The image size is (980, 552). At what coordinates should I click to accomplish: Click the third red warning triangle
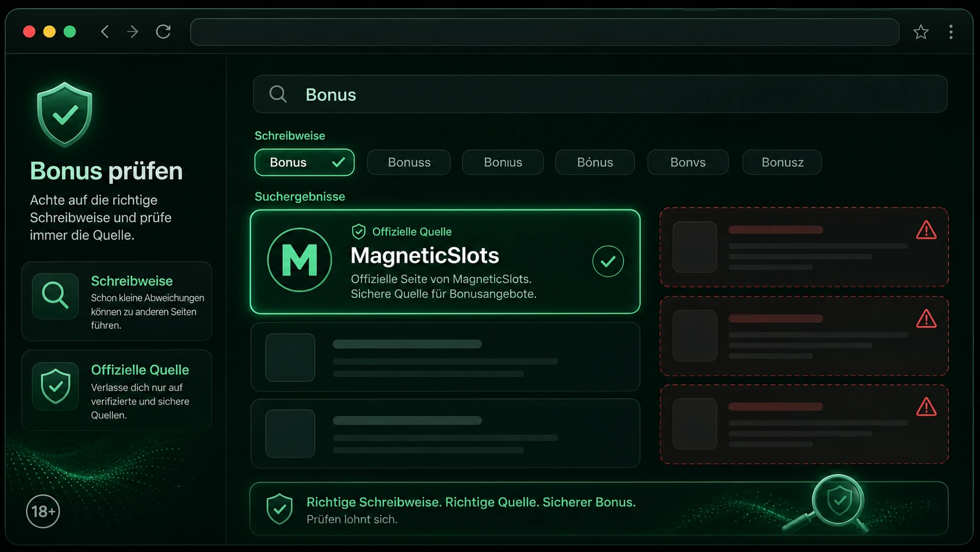pos(926,407)
